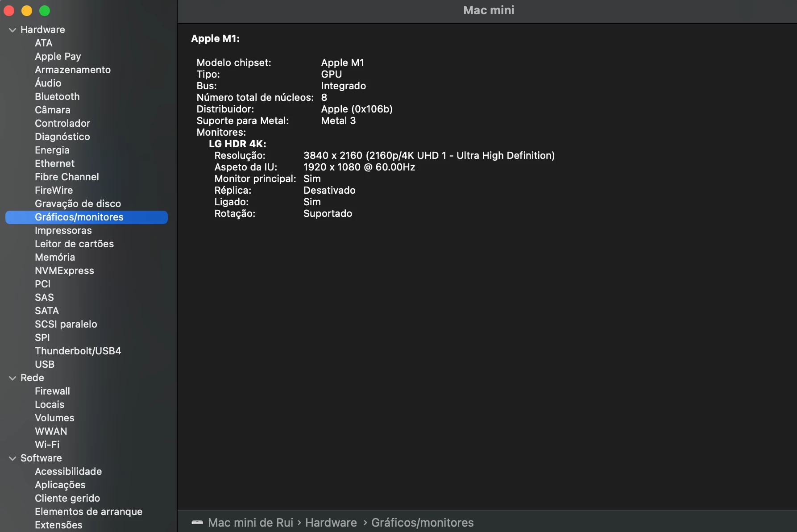Click the Hardware section header

click(x=43, y=30)
